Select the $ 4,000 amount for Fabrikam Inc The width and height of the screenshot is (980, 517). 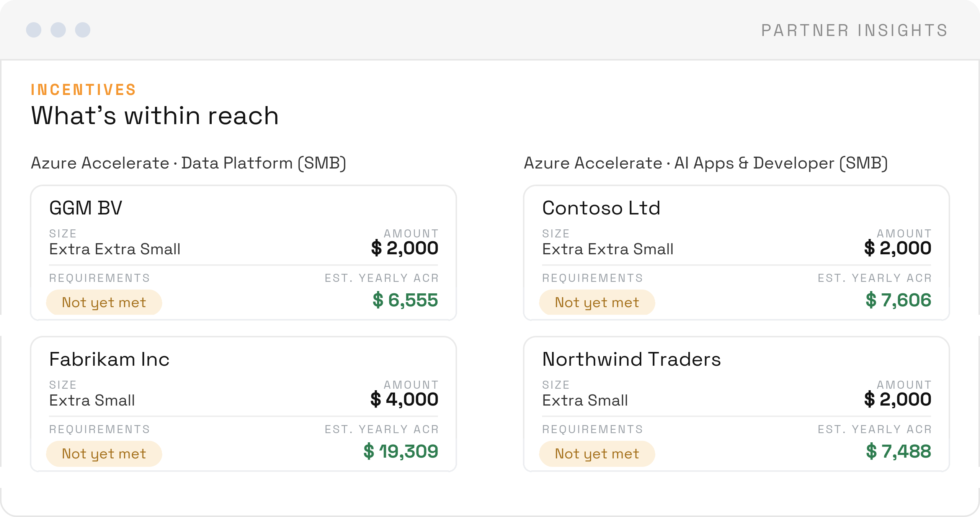click(x=404, y=399)
